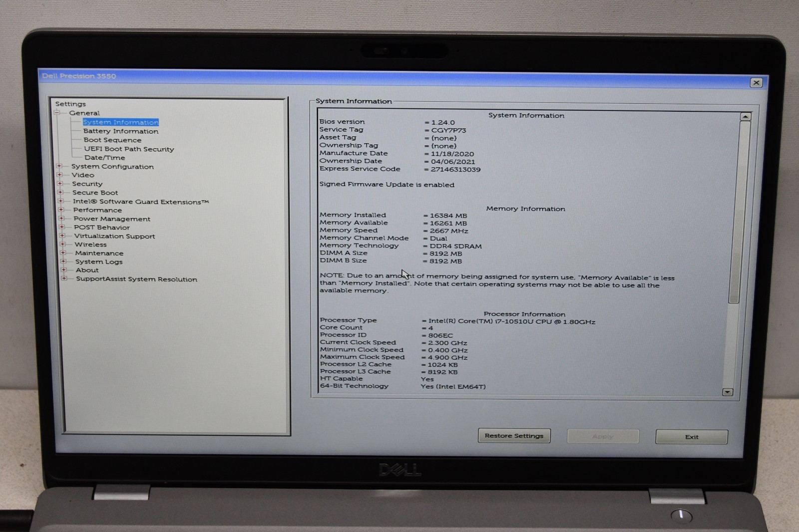The height and width of the screenshot is (532, 799).
Task: Select the Video category label
Action: [x=83, y=175]
